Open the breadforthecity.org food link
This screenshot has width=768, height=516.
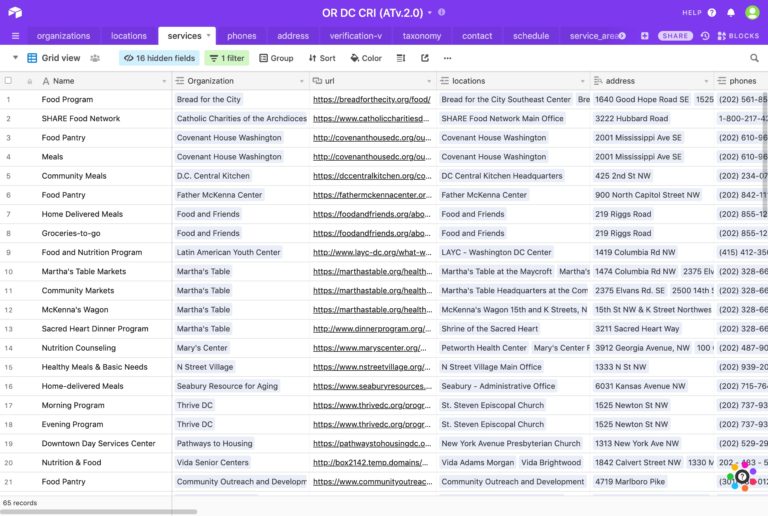pos(371,100)
